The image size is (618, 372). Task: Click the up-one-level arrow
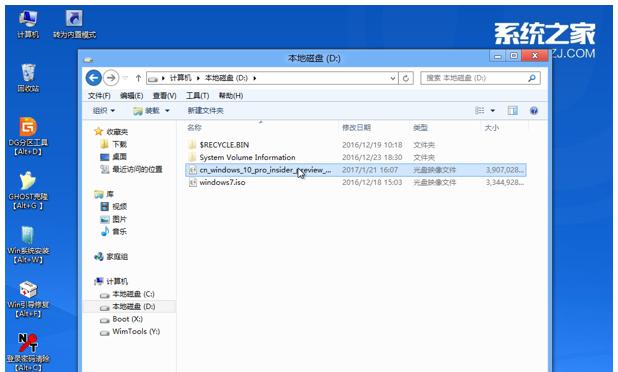[x=138, y=78]
